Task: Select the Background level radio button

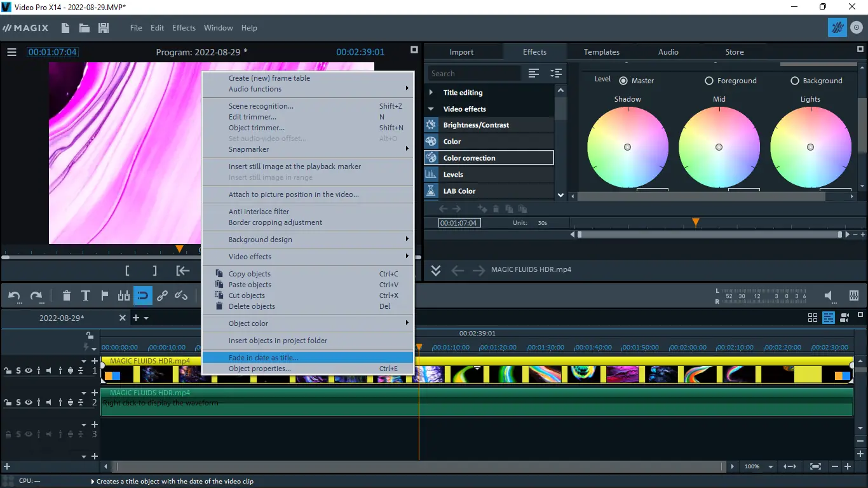Action: (794, 81)
